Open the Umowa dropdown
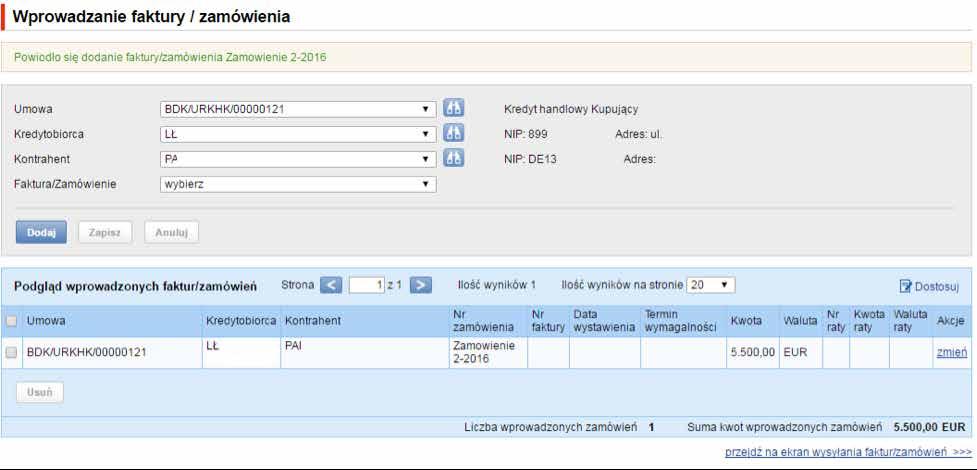The width and height of the screenshot is (977, 470). click(298, 109)
